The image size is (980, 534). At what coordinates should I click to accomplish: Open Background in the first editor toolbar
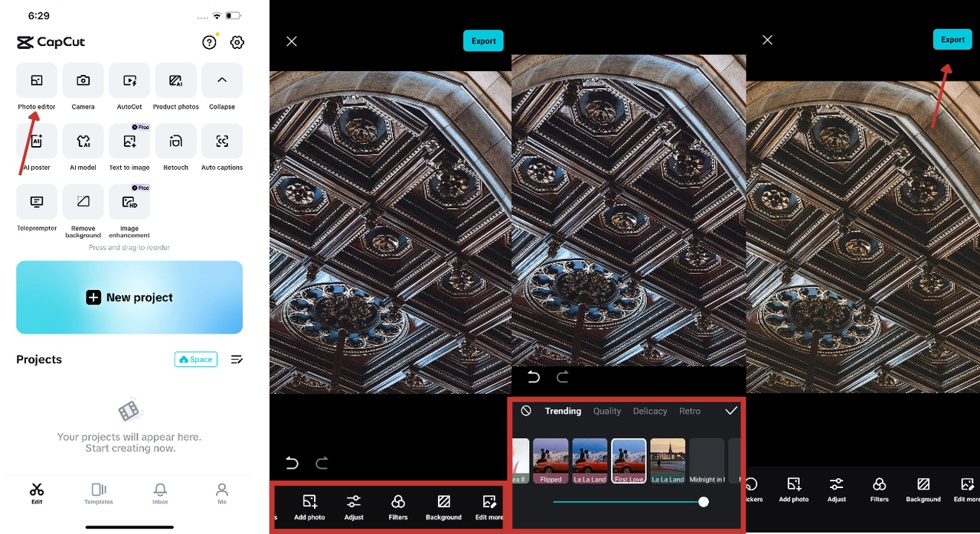point(443,508)
